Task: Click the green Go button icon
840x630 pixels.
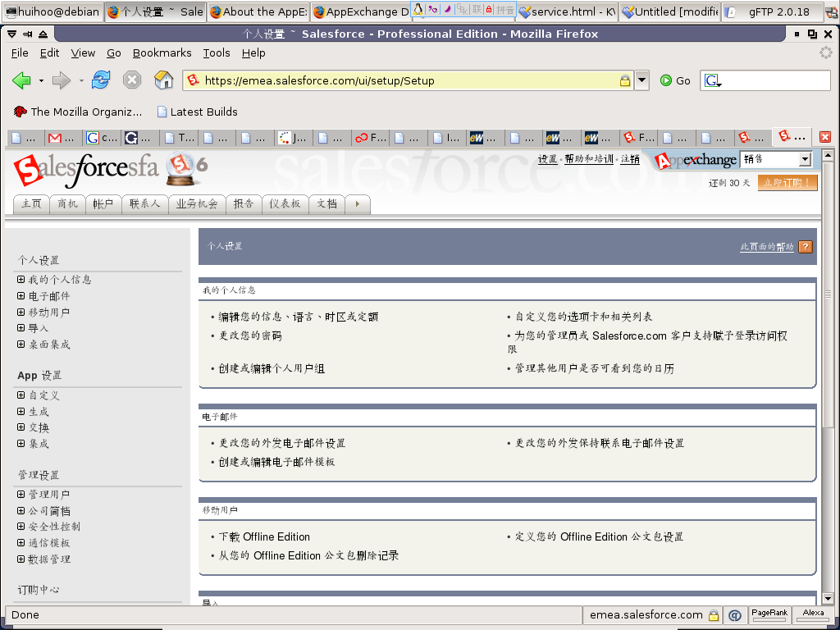Action: click(666, 80)
